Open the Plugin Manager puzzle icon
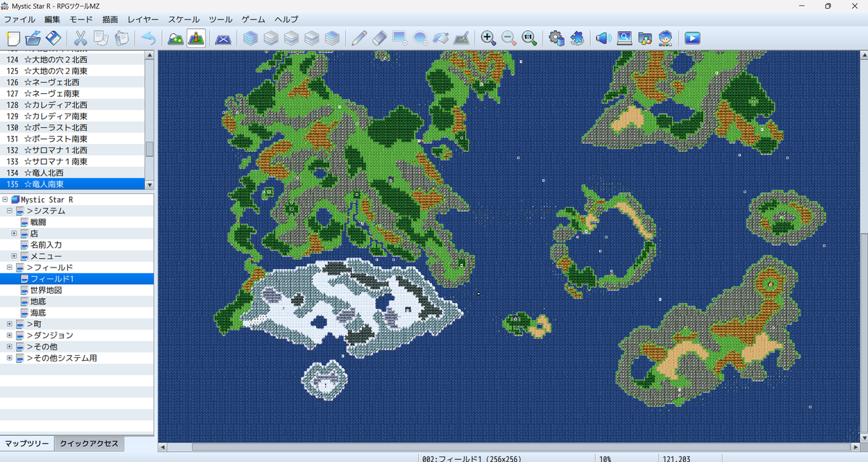This screenshot has height=462, width=868. (576, 38)
